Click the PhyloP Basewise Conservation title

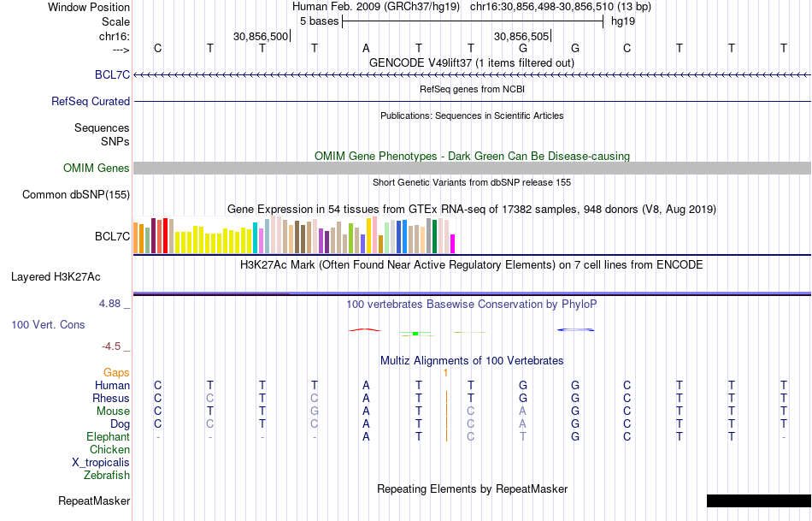472,305
